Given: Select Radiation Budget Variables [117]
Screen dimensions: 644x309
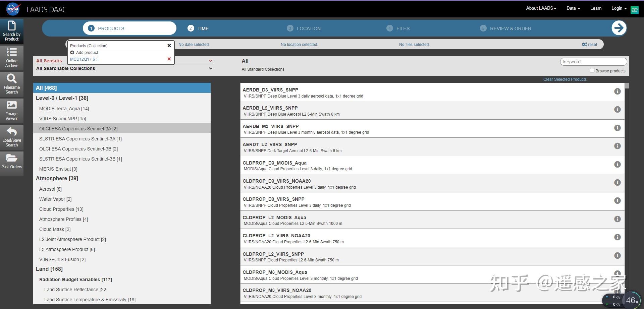Looking at the screenshot, I should [x=75, y=280].
